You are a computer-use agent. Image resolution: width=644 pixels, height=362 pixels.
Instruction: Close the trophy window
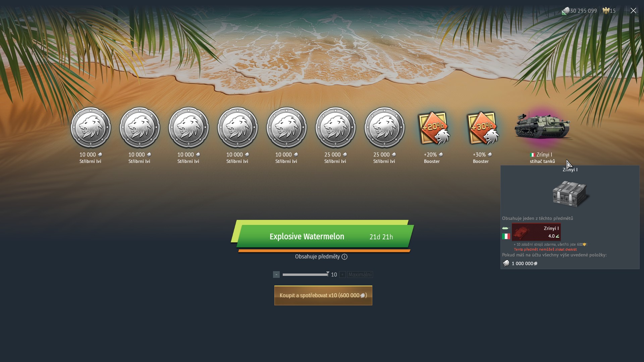633,11
